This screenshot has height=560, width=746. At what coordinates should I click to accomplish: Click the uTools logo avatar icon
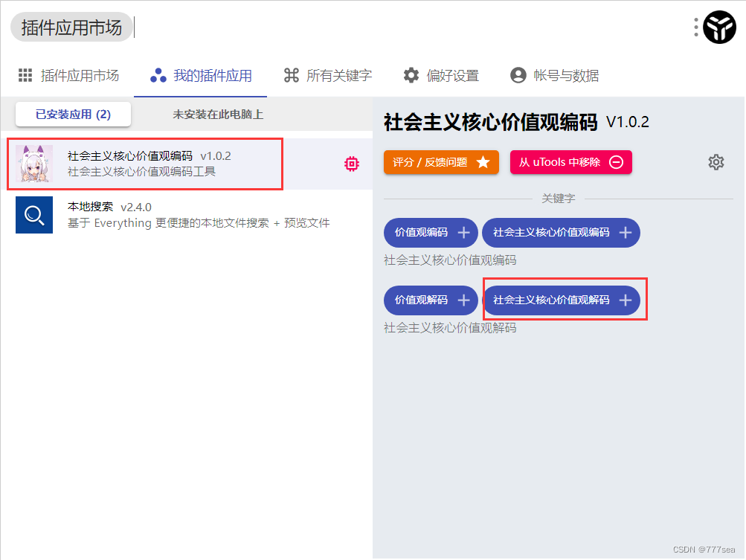tap(719, 27)
